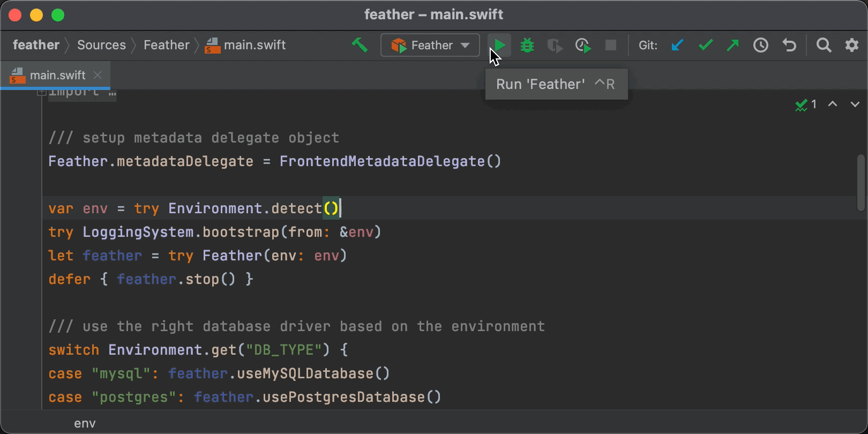Viewport: 868px width, 434px height.
Task: Open IDE settings gear
Action: [x=852, y=45]
